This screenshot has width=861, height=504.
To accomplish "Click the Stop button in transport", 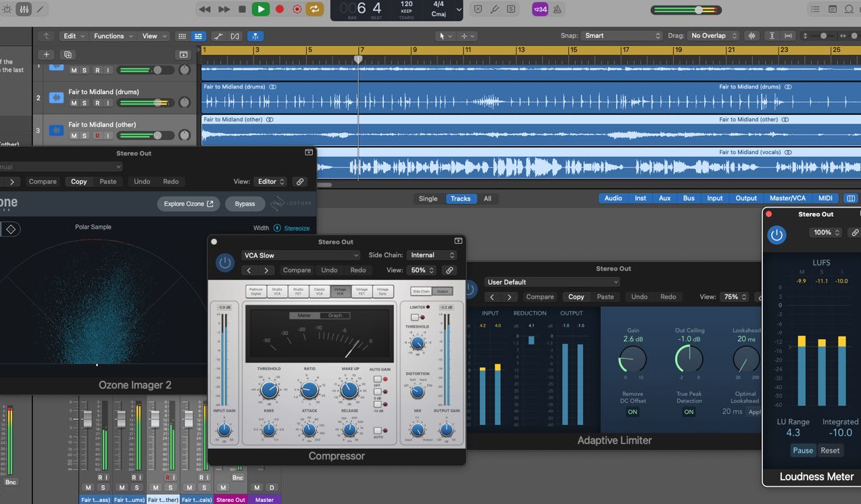I will [242, 9].
